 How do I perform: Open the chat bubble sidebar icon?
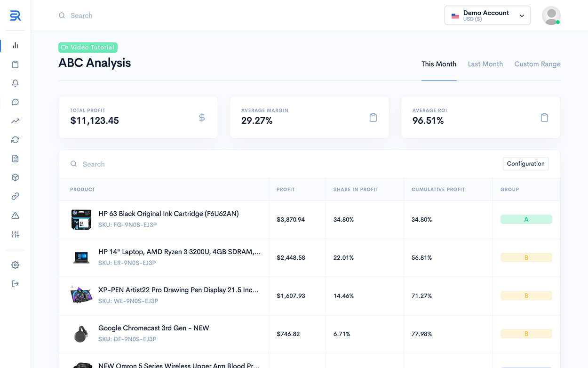16,102
